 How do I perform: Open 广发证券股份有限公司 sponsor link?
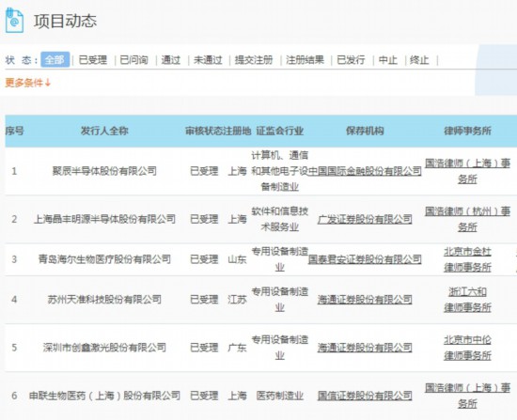tap(365, 219)
